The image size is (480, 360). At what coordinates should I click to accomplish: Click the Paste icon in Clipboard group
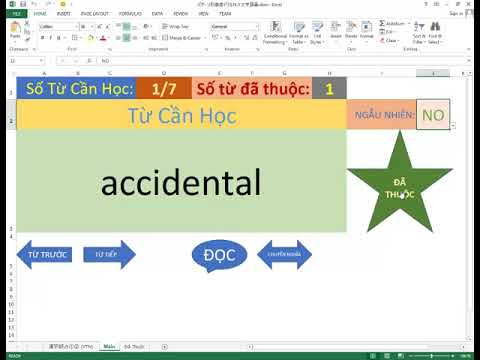15,30
